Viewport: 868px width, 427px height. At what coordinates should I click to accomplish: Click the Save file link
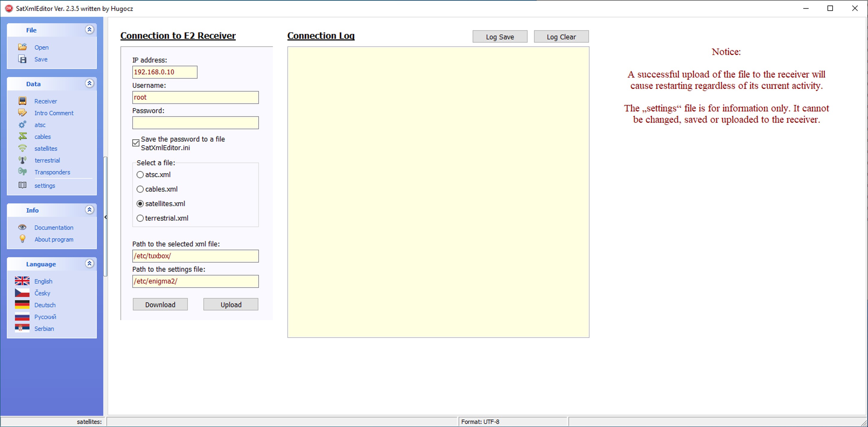(41, 59)
